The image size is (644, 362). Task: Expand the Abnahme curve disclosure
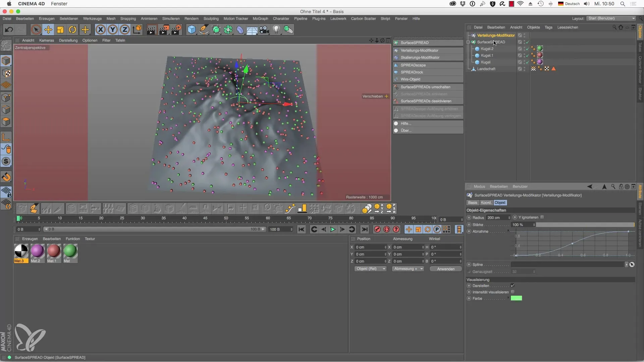508,231
